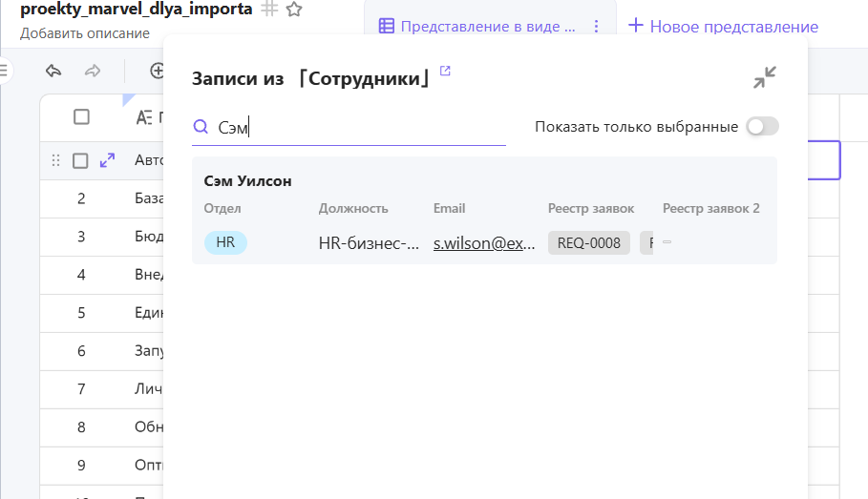Click the grid view table icon
868x499 pixels.
click(387, 26)
